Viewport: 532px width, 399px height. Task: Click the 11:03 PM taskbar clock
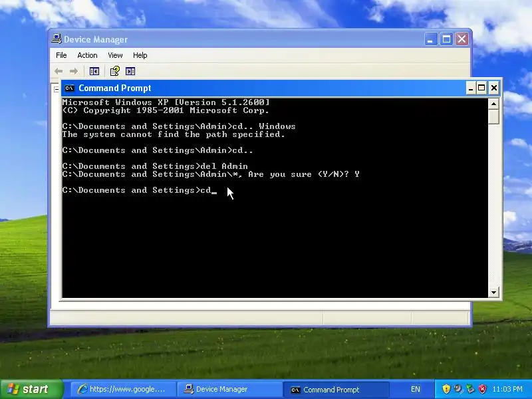coord(507,389)
